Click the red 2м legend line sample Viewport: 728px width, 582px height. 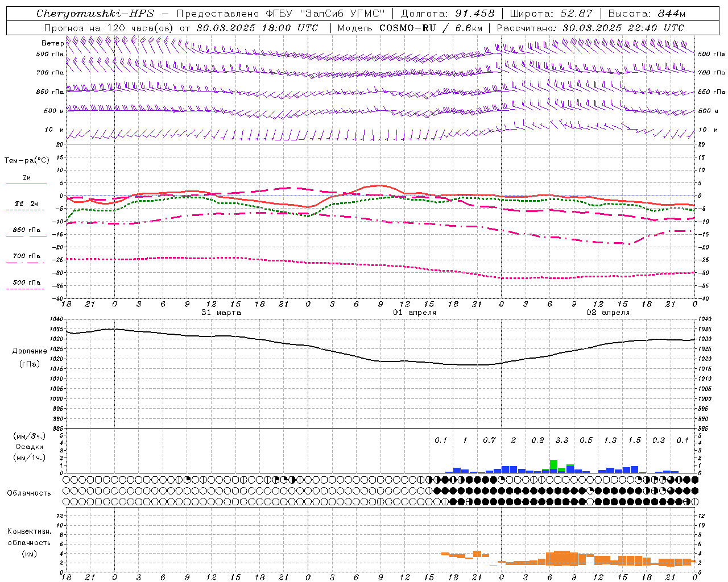coord(26,184)
